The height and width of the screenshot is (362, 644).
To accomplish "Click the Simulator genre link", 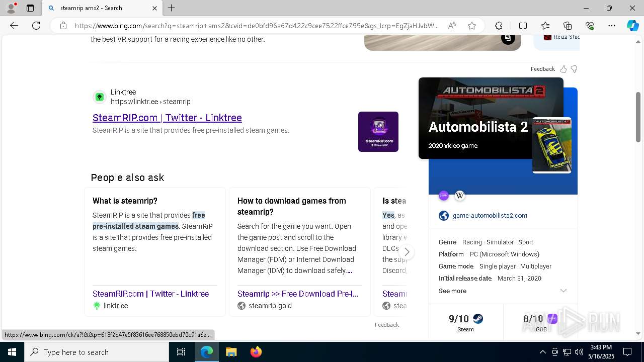I will click(500, 242).
